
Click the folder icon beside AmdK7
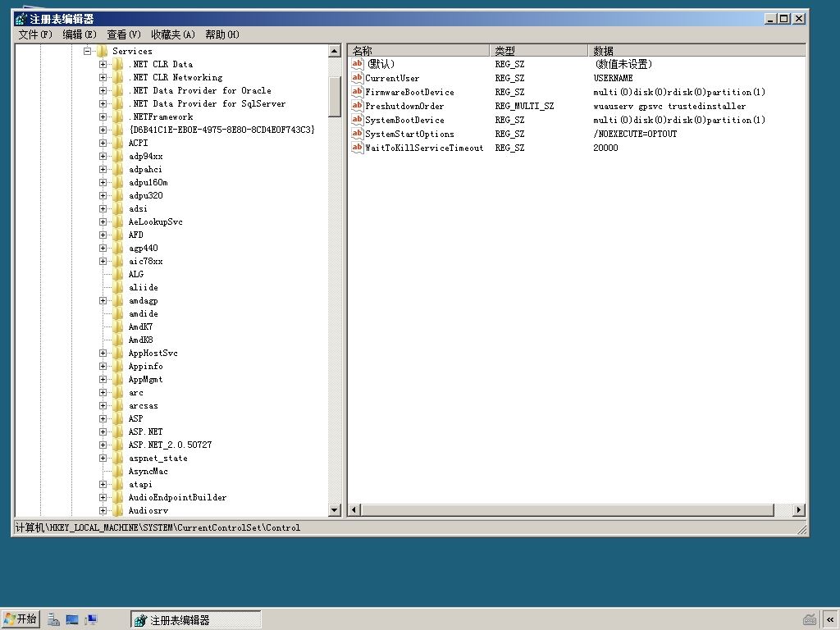click(x=118, y=326)
